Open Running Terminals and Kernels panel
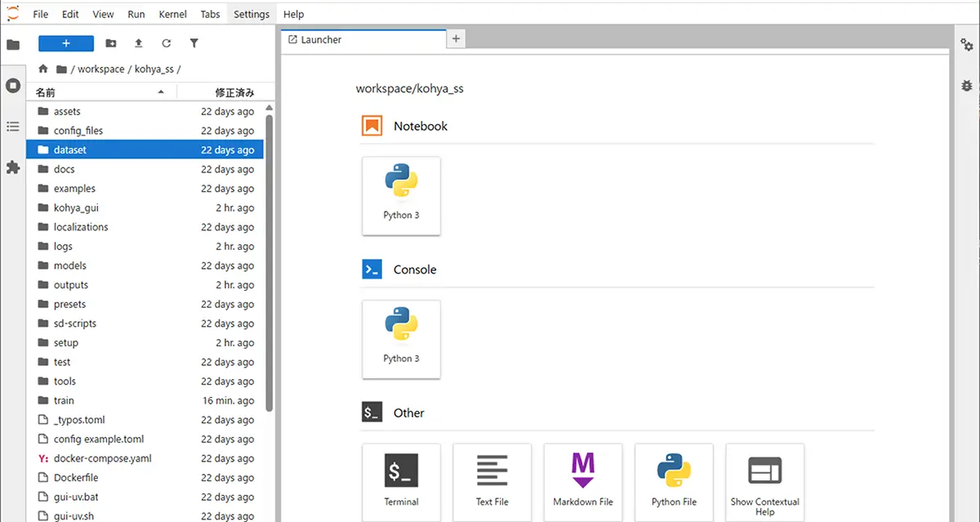980x522 pixels. 13,85
